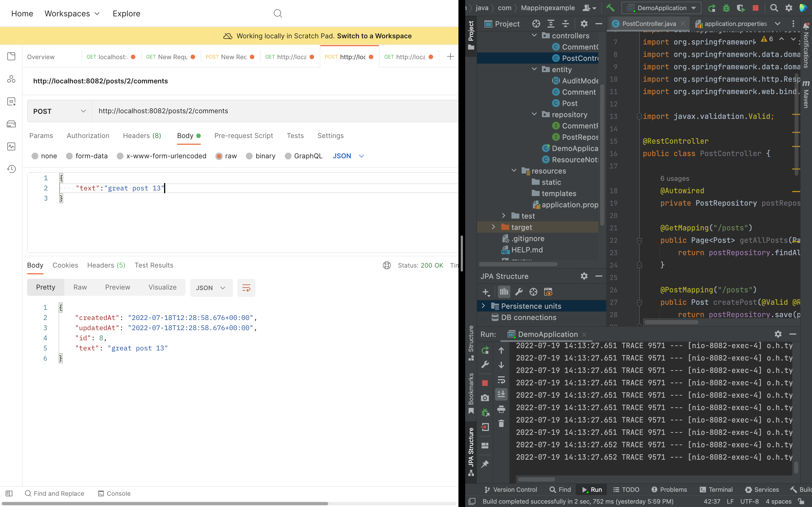Toggle soft-wrap in the Run console
The image size is (812, 507).
point(502,380)
